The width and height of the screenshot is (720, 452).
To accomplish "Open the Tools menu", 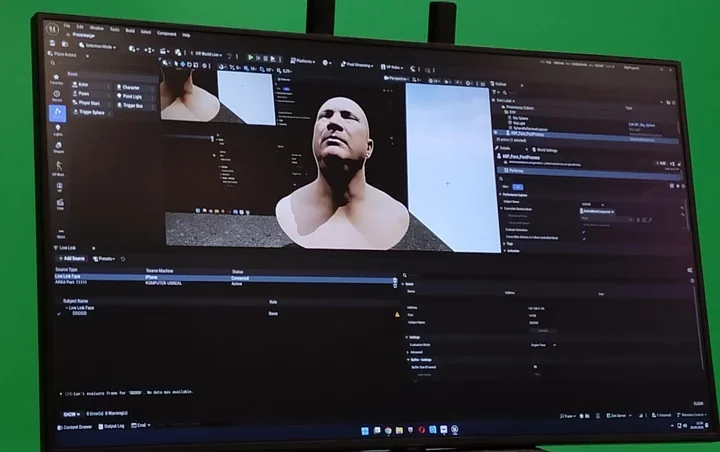I will pyautogui.click(x=114, y=30).
